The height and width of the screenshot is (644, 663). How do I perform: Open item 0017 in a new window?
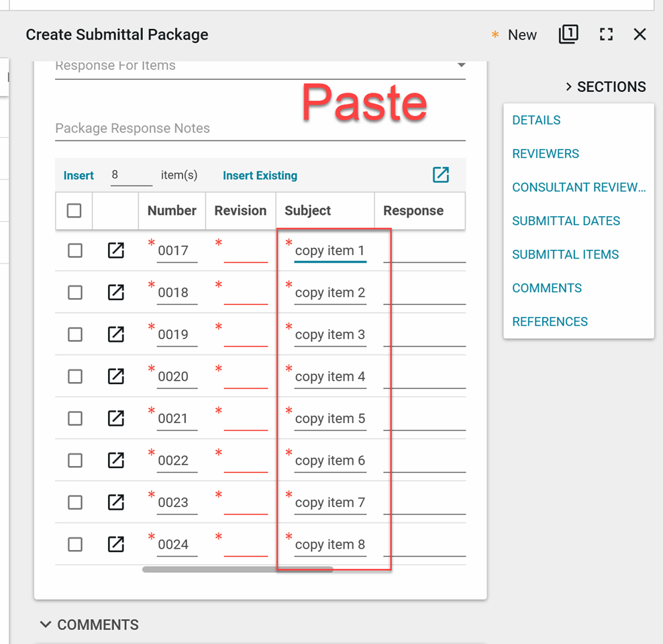pyautogui.click(x=116, y=250)
